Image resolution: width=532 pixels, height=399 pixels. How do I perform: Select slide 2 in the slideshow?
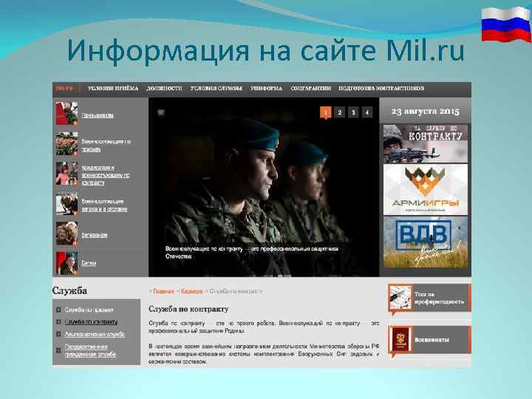(340, 112)
